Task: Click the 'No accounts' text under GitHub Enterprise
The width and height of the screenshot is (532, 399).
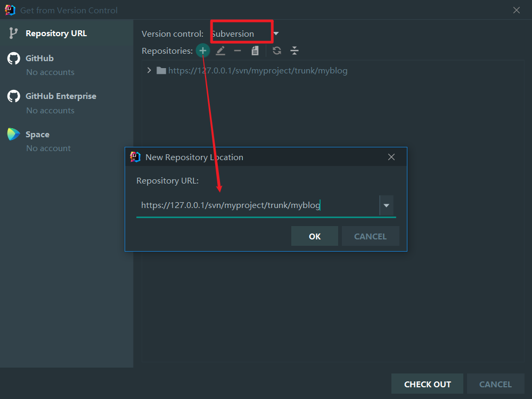Action: (x=50, y=111)
